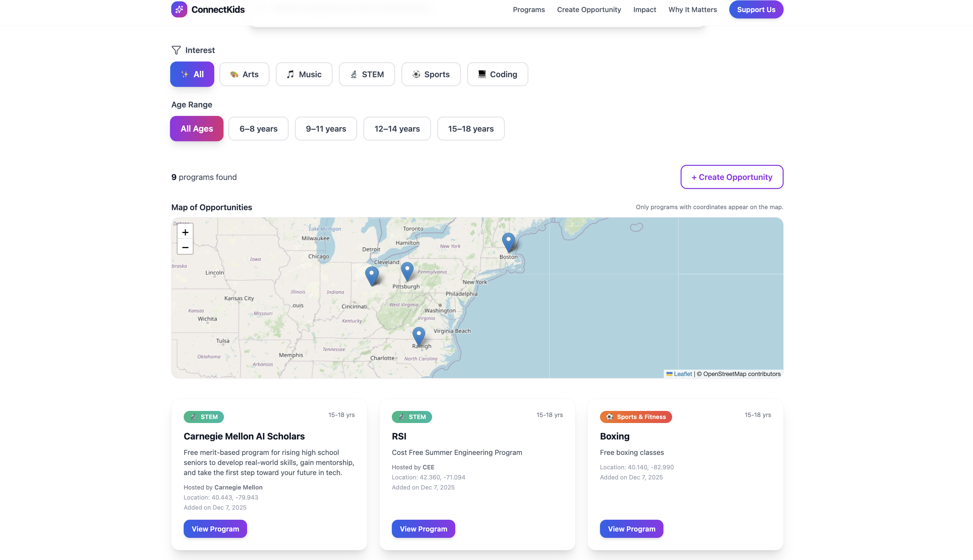The width and height of the screenshot is (973, 560).
Task: Zoom out on the opportunities map
Action: [185, 247]
